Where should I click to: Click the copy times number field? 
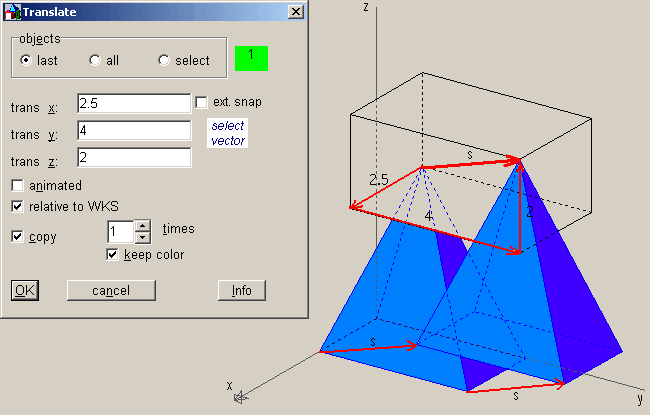click(x=121, y=232)
